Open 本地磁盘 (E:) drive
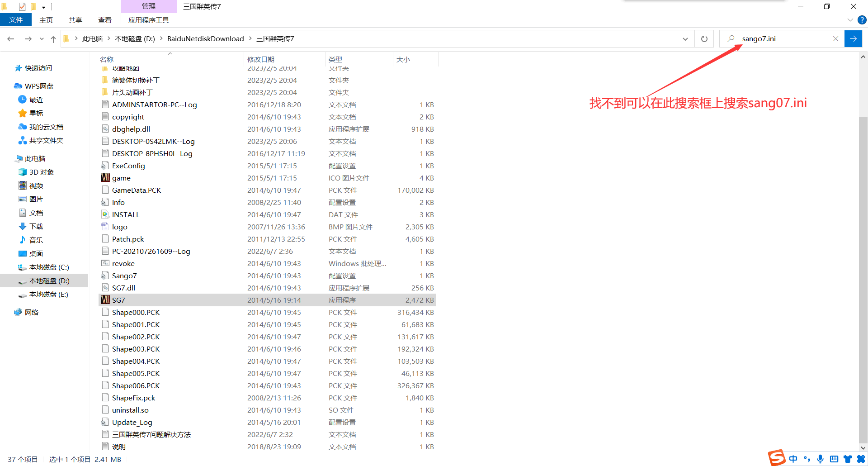The width and height of the screenshot is (868, 466). tap(44, 294)
